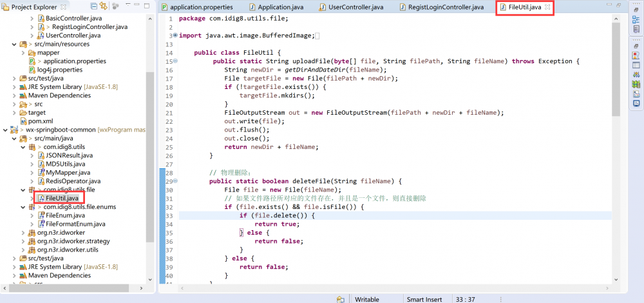Select FileEnum.java in tree
Viewport: 644px width, 303px height.
pyautogui.click(x=65, y=215)
